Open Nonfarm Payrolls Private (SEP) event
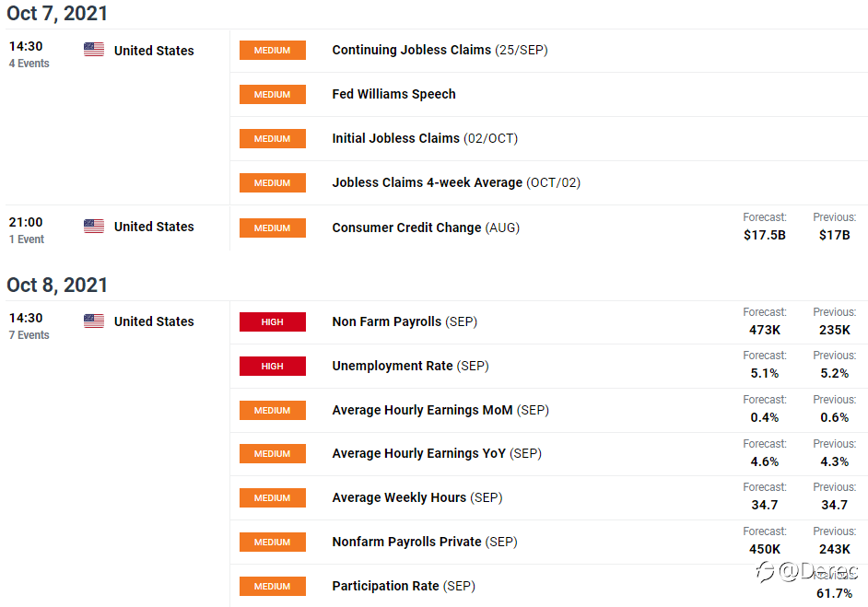The height and width of the screenshot is (607, 868). coord(425,542)
